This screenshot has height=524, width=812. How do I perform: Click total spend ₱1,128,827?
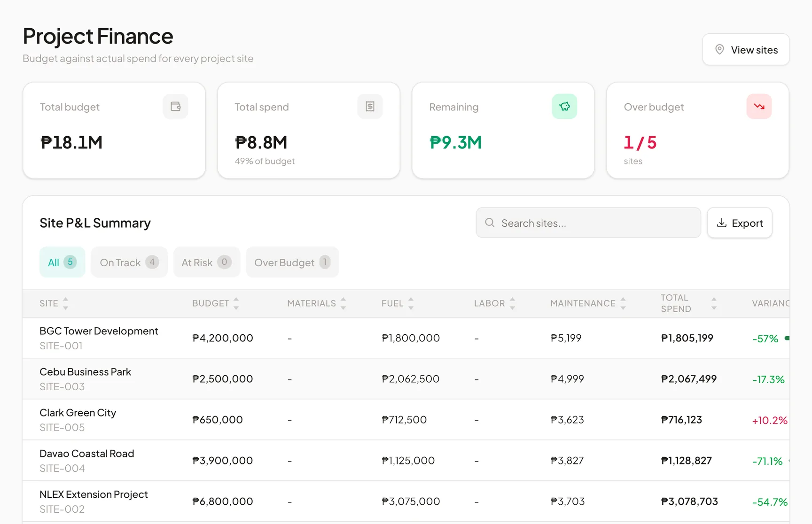point(687,461)
